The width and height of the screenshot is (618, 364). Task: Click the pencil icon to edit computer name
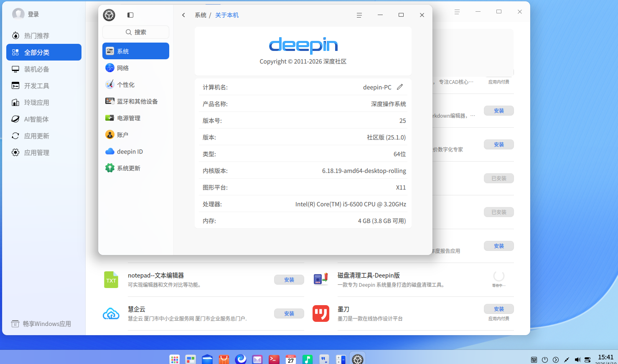point(400,87)
